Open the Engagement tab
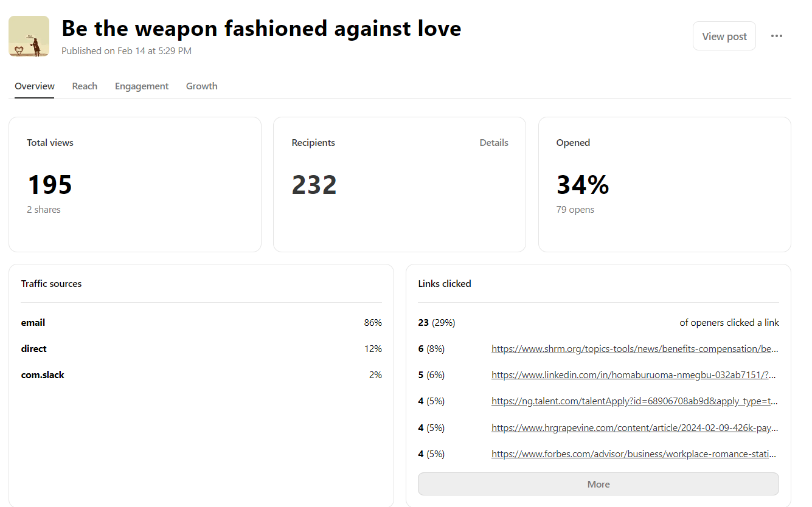The image size is (812, 507). [142, 86]
